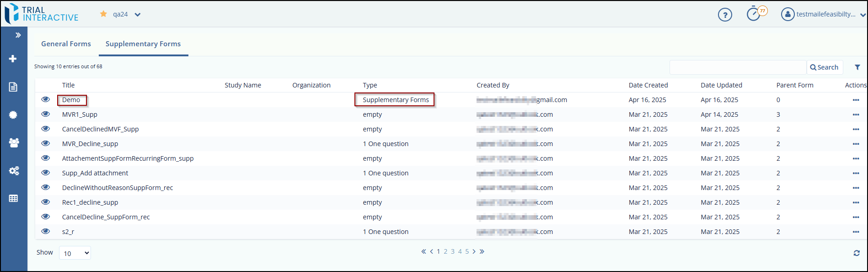Click the Search button
This screenshot has width=868, height=272.
(824, 67)
